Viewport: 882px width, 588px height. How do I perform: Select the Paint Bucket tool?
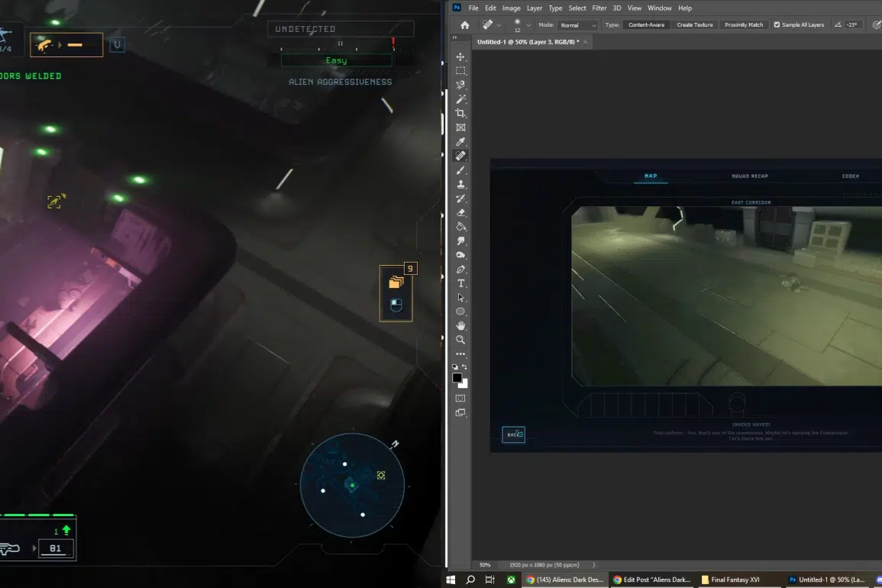tap(460, 227)
